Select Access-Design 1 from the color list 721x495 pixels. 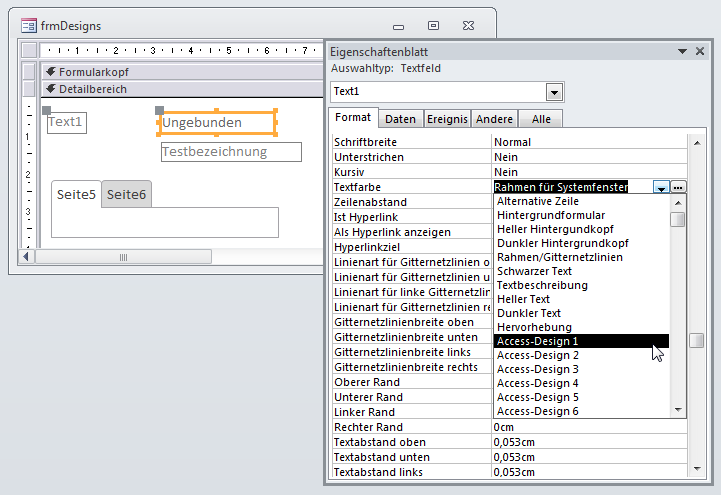581,341
